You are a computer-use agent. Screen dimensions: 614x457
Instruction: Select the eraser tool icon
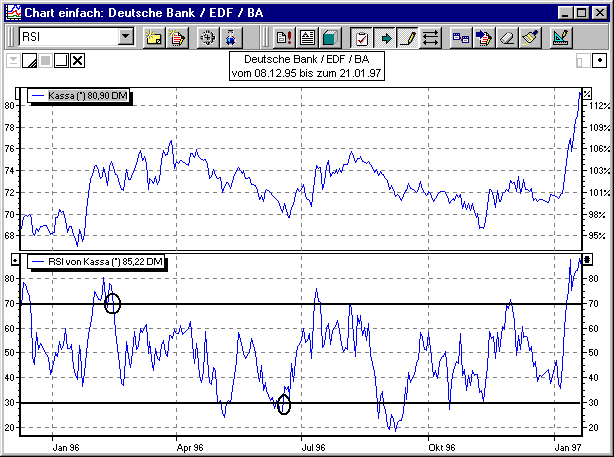(507, 38)
